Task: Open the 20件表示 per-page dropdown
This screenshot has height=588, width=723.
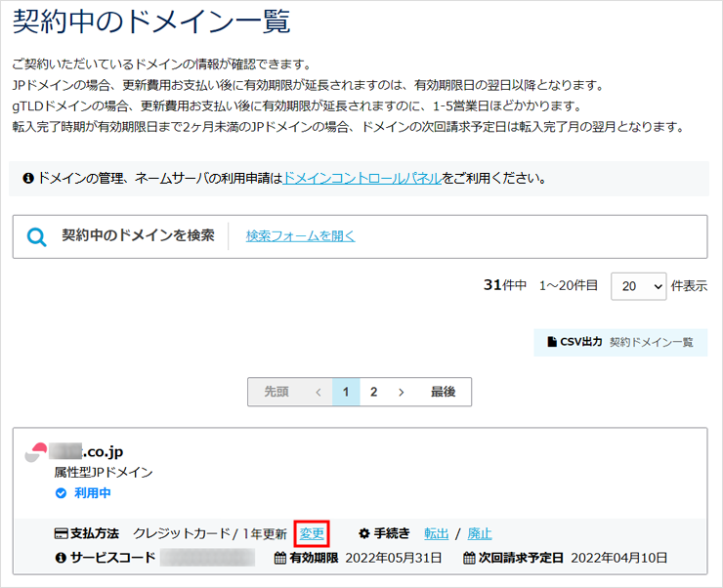Action: 638,286
